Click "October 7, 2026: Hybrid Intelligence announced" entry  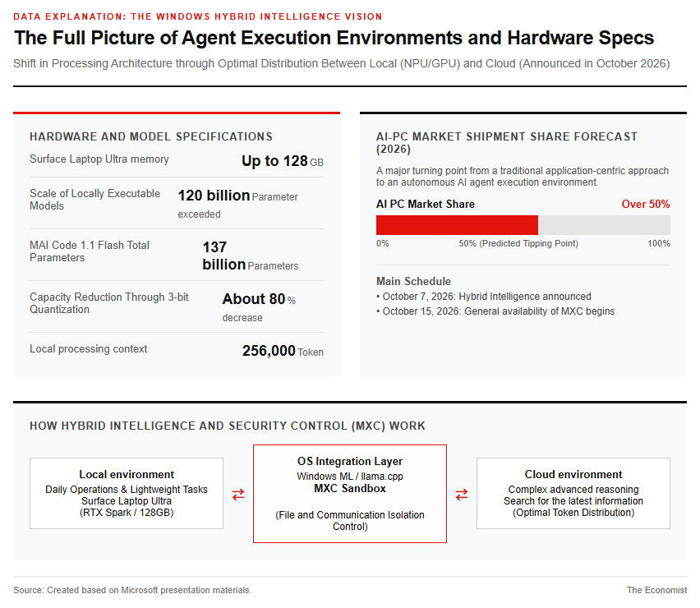coord(484,297)
